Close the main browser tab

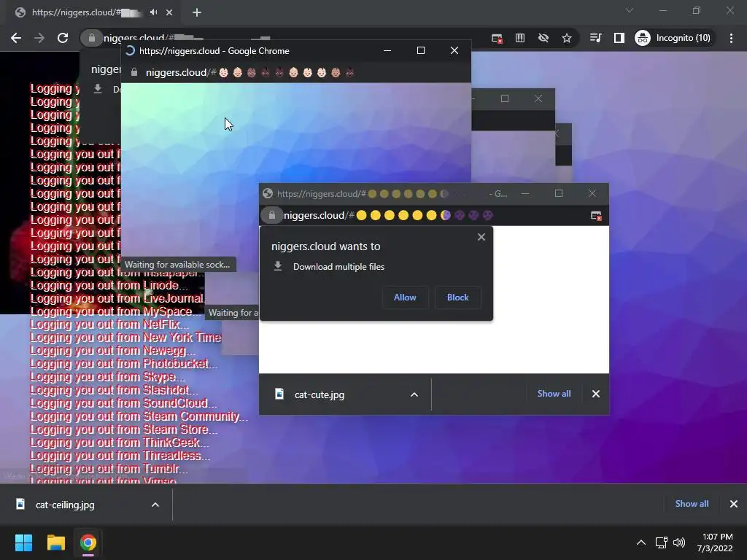(x=169, y=12)
